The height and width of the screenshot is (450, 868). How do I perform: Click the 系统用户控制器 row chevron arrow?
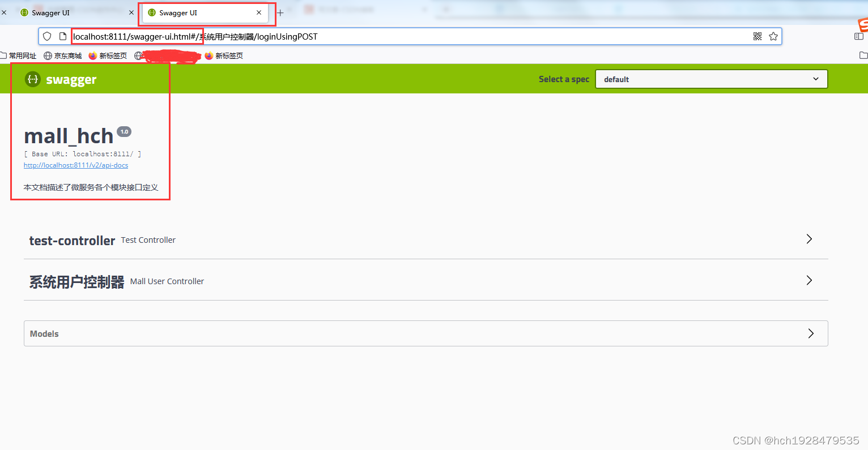[x=809, y=280]
